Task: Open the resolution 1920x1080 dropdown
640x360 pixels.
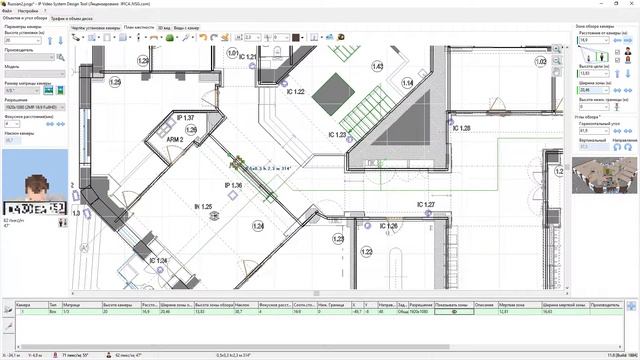Action: [x=62, y=107]
